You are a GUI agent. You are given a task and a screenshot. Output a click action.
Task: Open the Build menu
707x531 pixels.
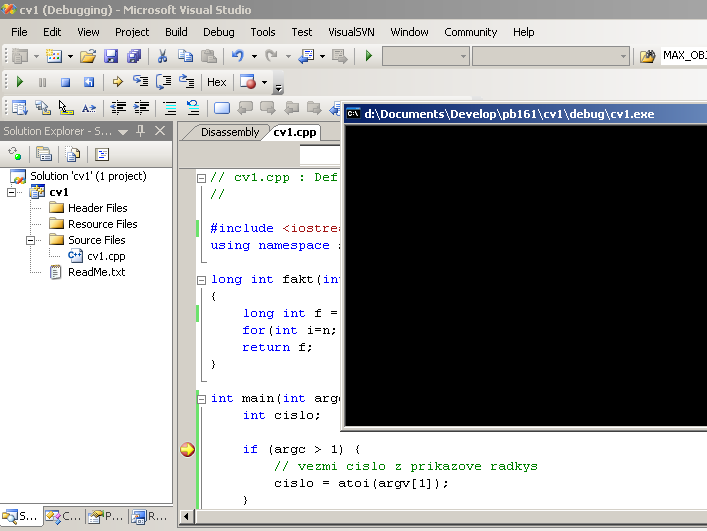tap(176, 32)
